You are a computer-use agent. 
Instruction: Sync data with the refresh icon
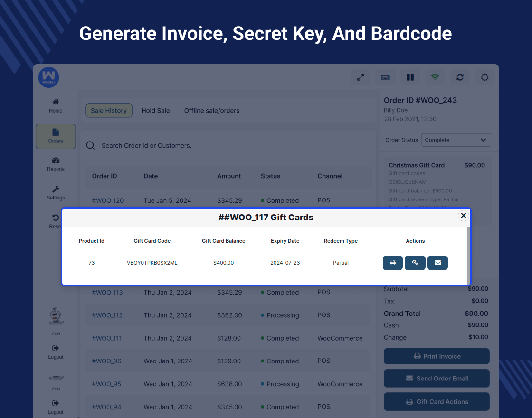coord(459,77)
